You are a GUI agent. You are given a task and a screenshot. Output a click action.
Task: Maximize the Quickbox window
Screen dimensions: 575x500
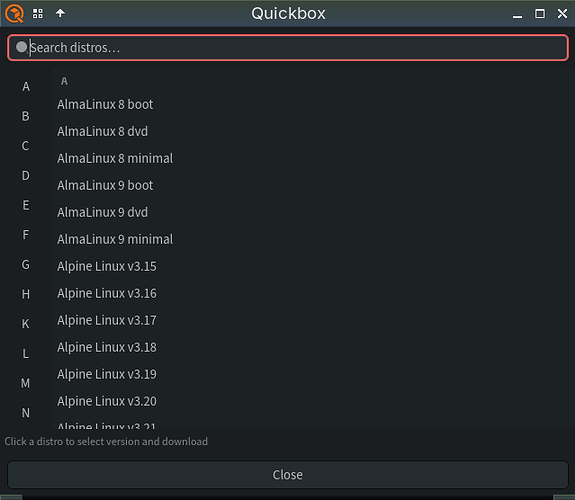coord(540,14)
